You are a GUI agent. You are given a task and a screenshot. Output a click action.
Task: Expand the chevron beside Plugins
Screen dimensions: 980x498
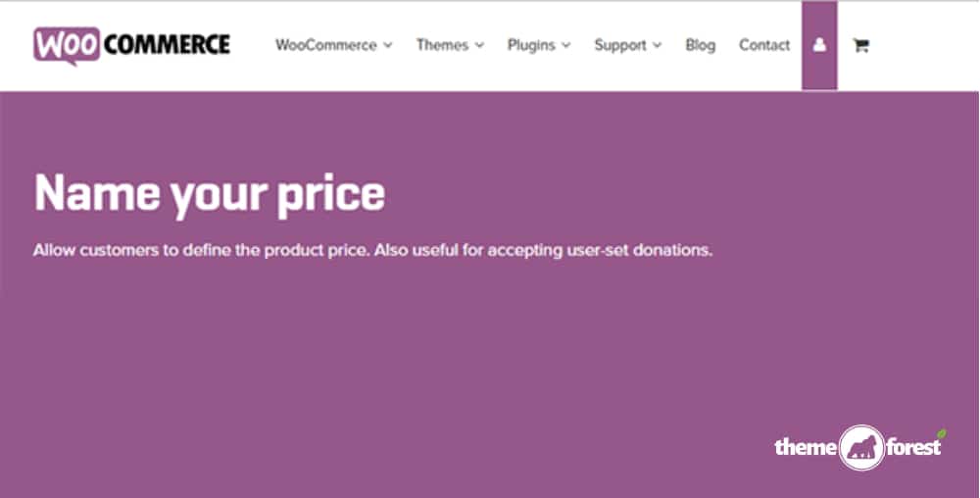click(567, 45)
